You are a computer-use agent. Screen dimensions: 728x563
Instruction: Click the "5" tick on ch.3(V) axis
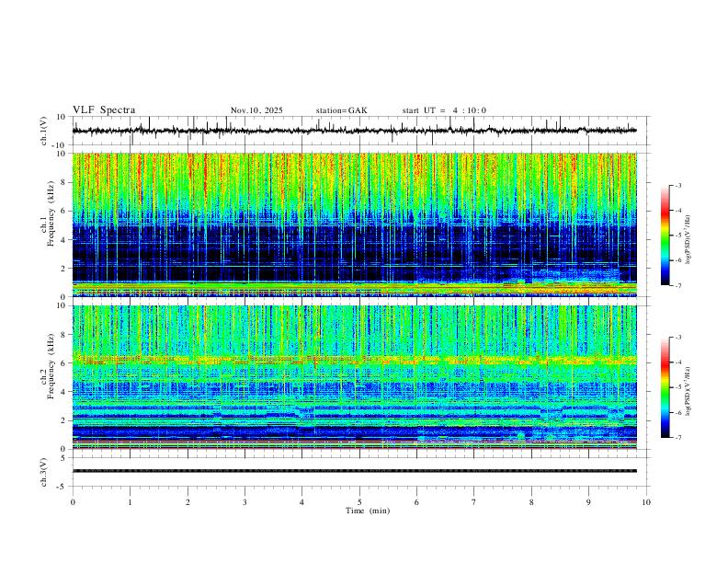pyautogui.click(x=63, y=458)
